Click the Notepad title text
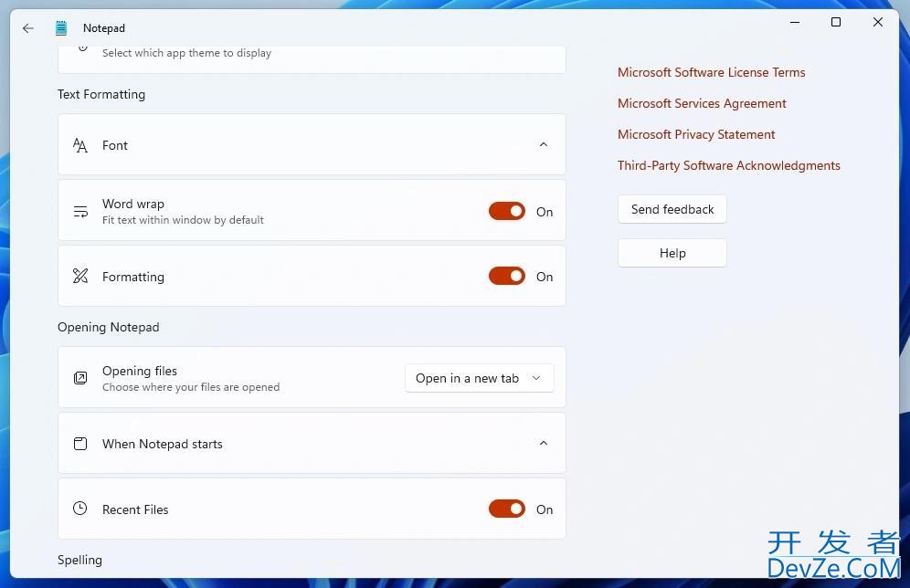910x588 pixels. (104, 27)
